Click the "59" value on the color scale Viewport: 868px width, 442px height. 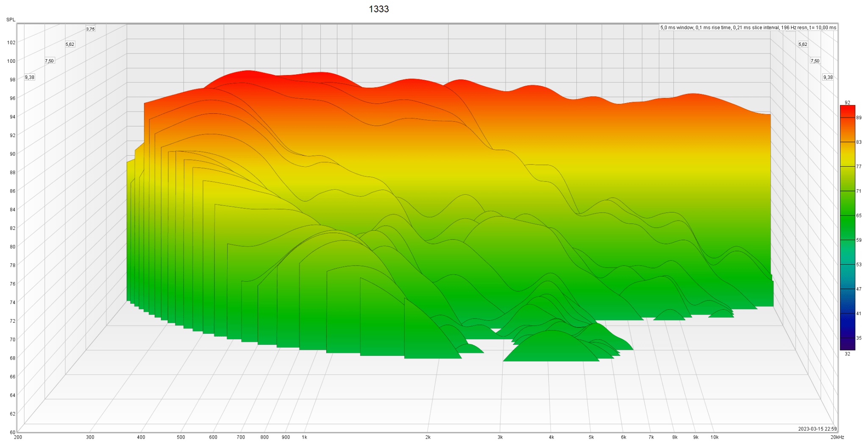(859, 240)
